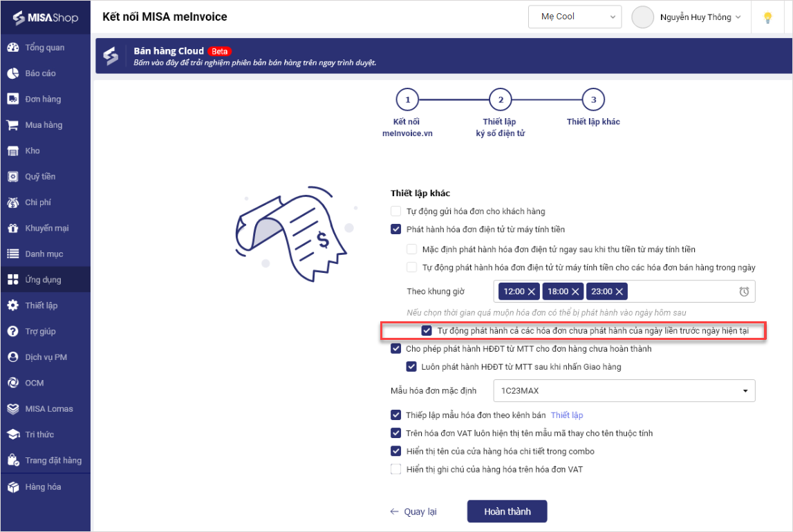Click the Báo cáo pie chart icon
793x532 pixels.
[12, 73]
